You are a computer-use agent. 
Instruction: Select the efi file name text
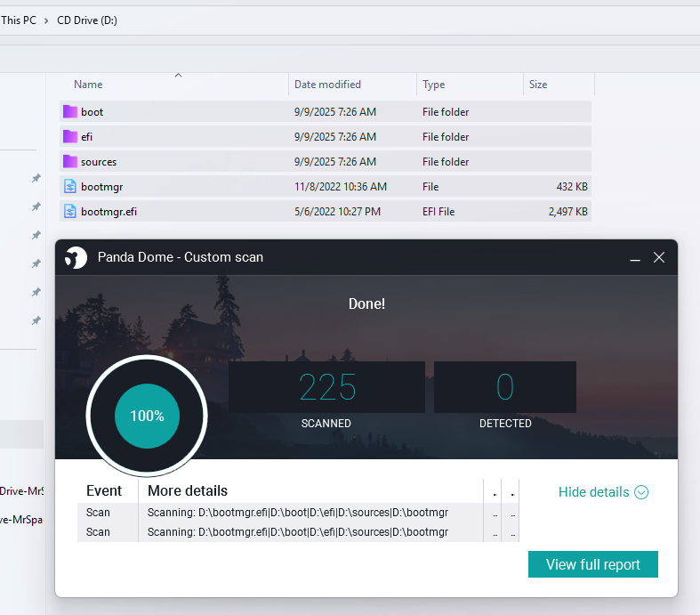[x=86, y=137]
